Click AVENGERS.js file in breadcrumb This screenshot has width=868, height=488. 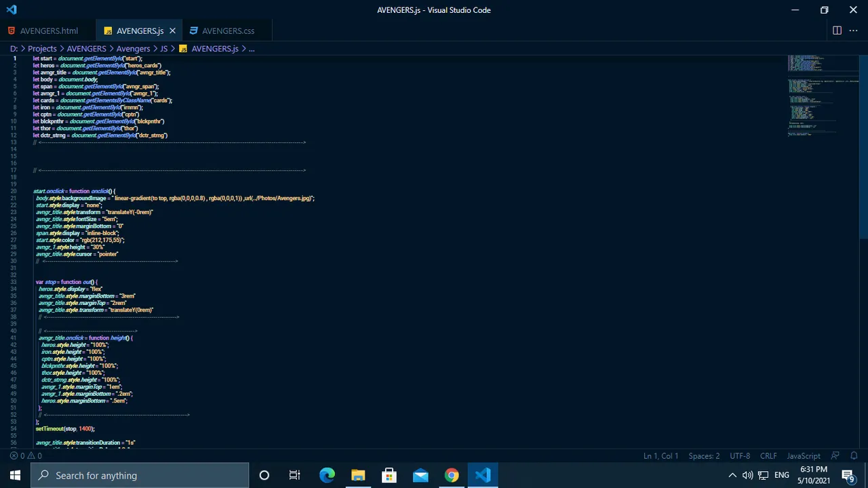point(215,49)
